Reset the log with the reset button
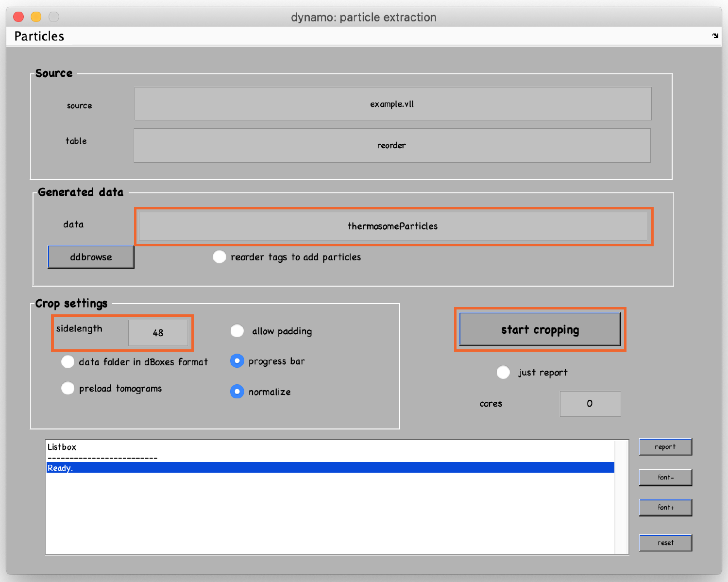The height and width of the screenshot is (582, 728). (x=665, y=543)
